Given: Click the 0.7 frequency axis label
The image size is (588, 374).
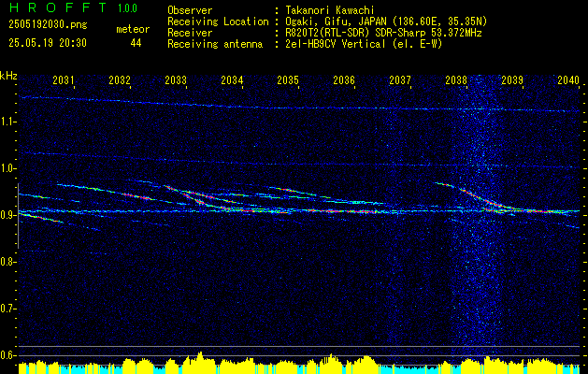Looking at the screenshot, I should coord(7,309).
